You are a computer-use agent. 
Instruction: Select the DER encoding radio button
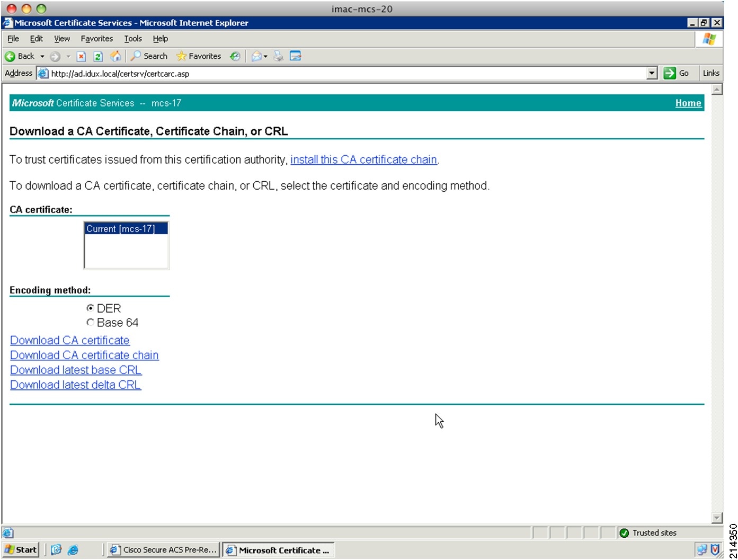[x=90, y=308]
